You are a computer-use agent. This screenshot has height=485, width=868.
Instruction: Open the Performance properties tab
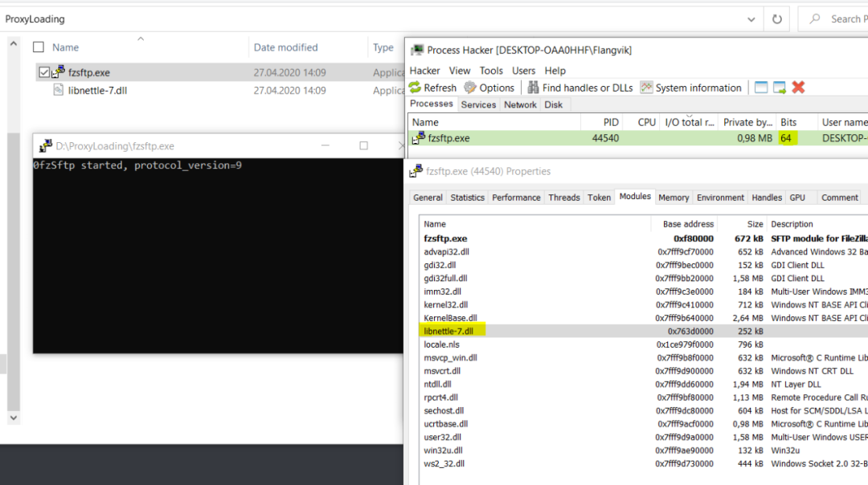click(516, 198)
